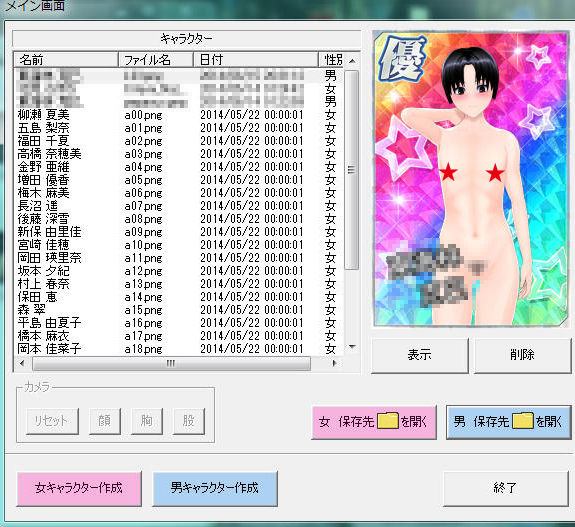Open the 女 保存先 folder button

pos(374,422)
